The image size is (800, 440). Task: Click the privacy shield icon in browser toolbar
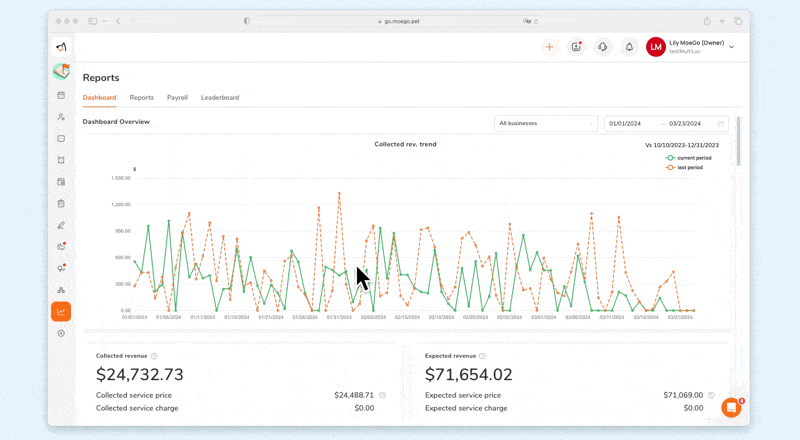pos(247,21)
